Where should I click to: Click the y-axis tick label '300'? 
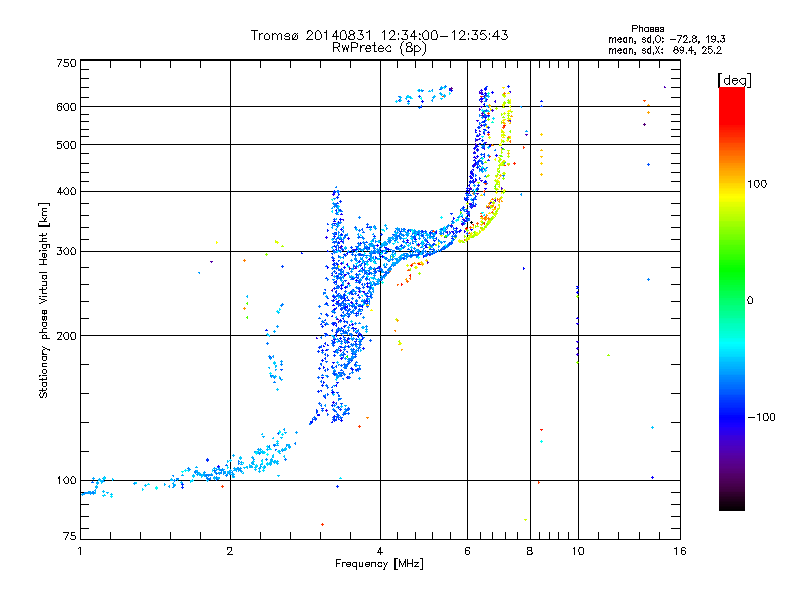[x=66, y=251]
